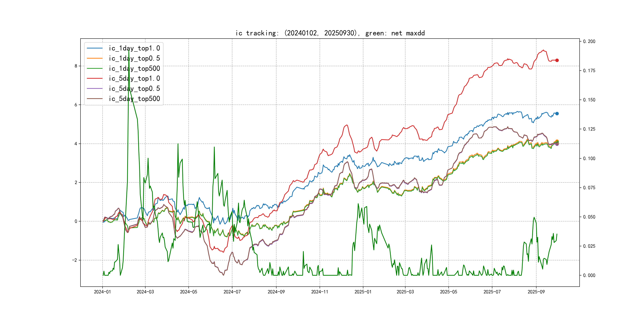This screenshot has width=644, height=322.
Task: Click the red endpoint marker dot
Action: (x=557, y=60)
